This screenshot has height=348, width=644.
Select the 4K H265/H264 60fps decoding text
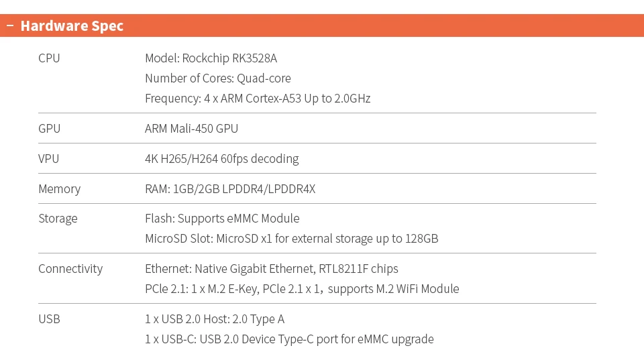coord(221,159)
